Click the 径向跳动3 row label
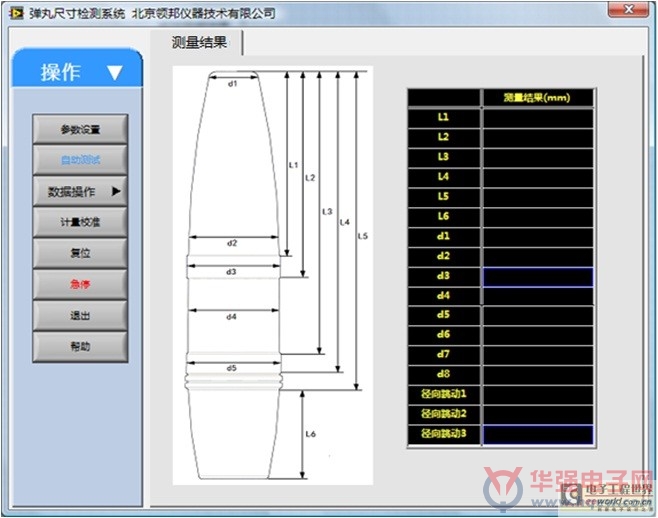Image resolution: width=658 pixels, height=518 pixels. click(x=444, y=434)
